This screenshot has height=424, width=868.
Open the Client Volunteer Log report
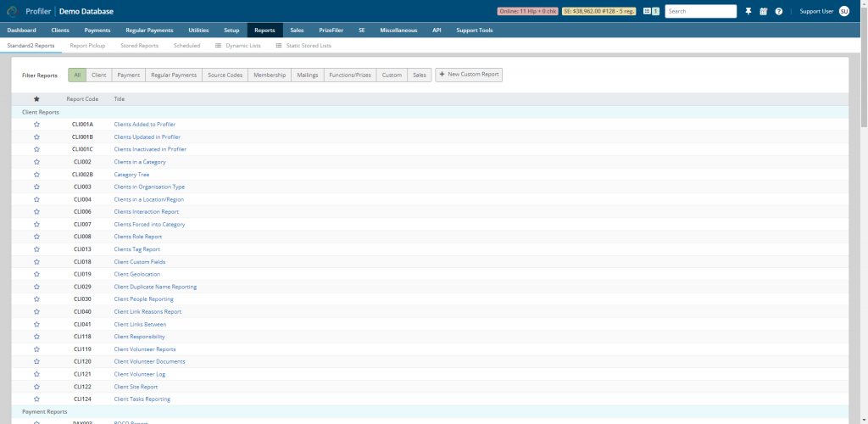140,374
